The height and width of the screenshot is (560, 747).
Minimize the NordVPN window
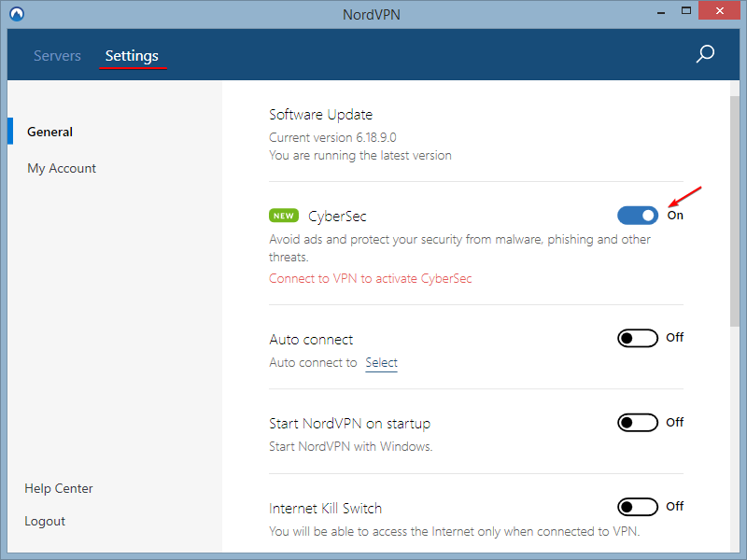tap(661, 12)
